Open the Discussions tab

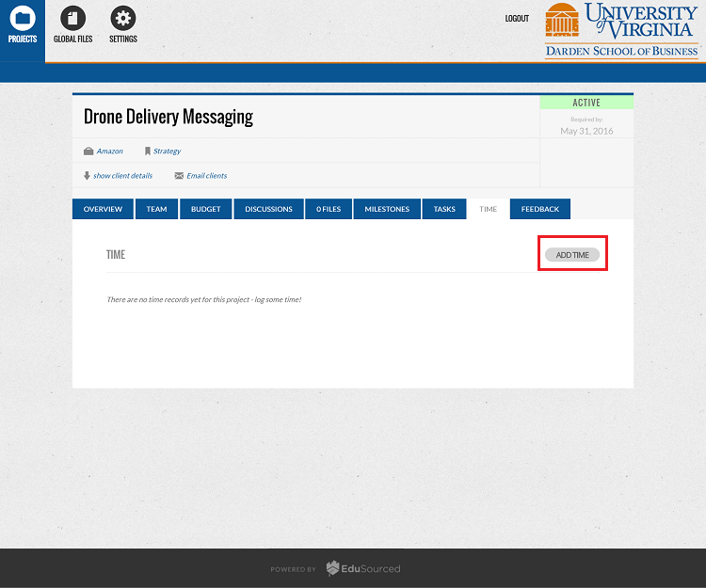coord(268,209)
